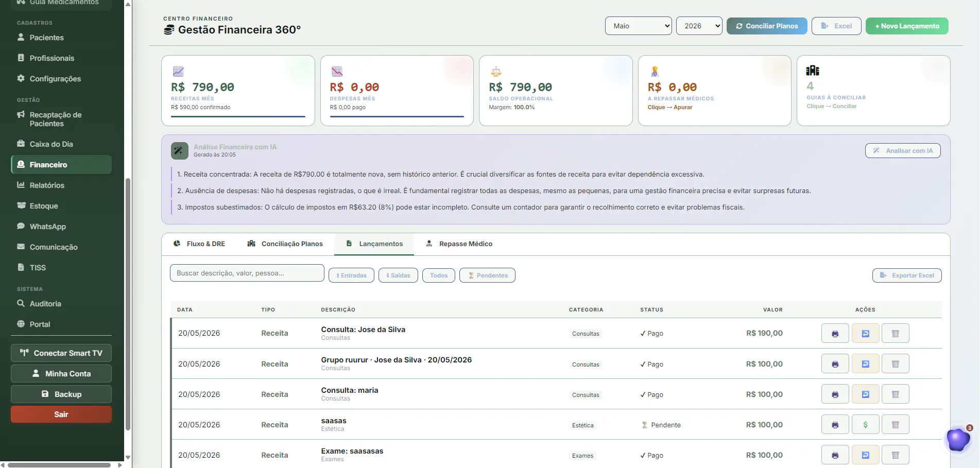Click the Clique → Apurar link
This screenshot has width=980, height=468.
(670, 107)
